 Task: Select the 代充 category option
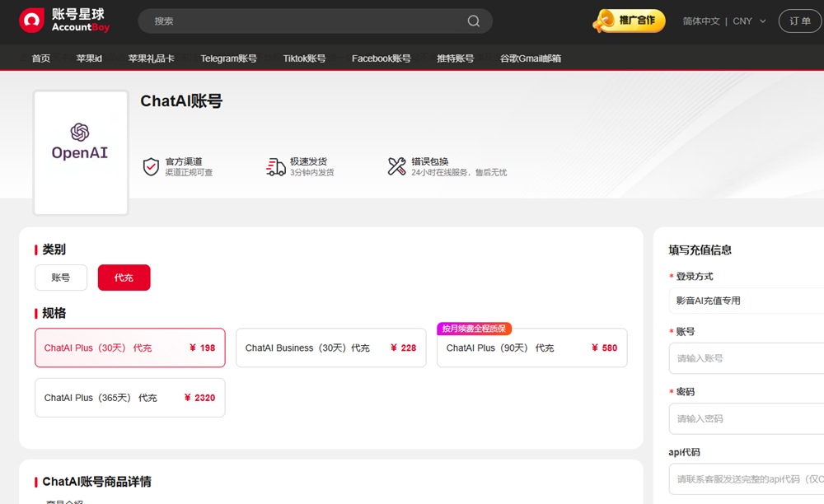pos(124,278)
